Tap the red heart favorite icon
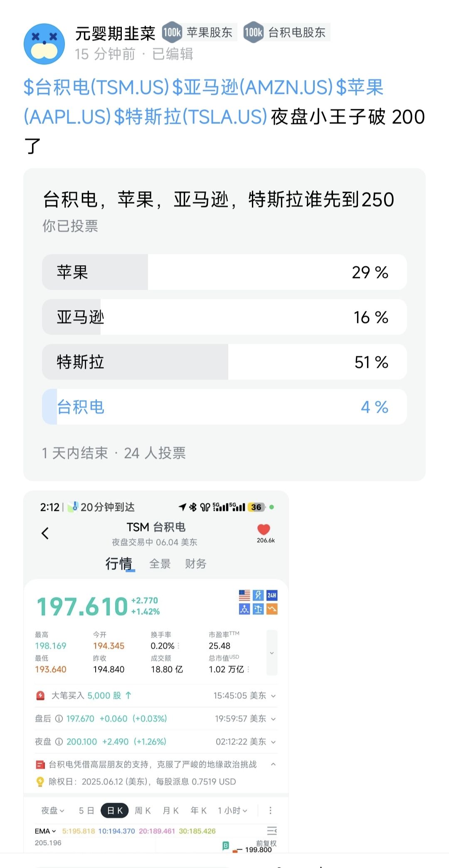449x868 pixels. coord(264,529)
